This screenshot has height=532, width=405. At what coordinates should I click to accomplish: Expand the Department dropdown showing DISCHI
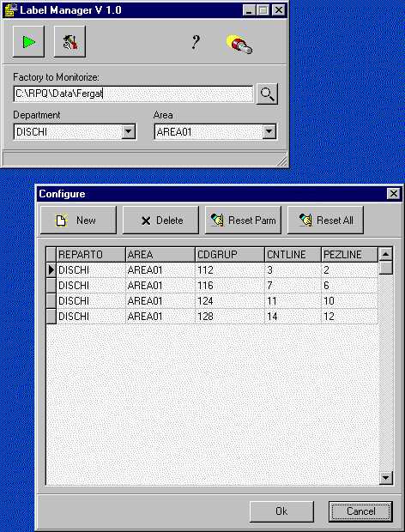[129, 131]
